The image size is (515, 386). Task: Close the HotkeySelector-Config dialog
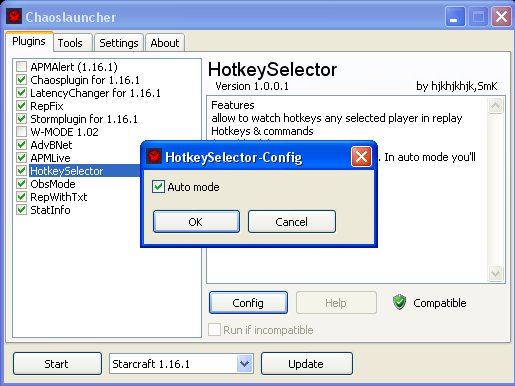pyautogui.click(x=361, y=157)
